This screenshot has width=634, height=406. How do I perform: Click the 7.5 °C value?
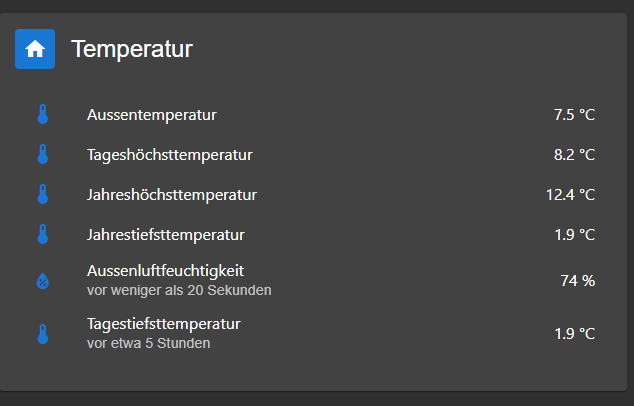[574, 115]
